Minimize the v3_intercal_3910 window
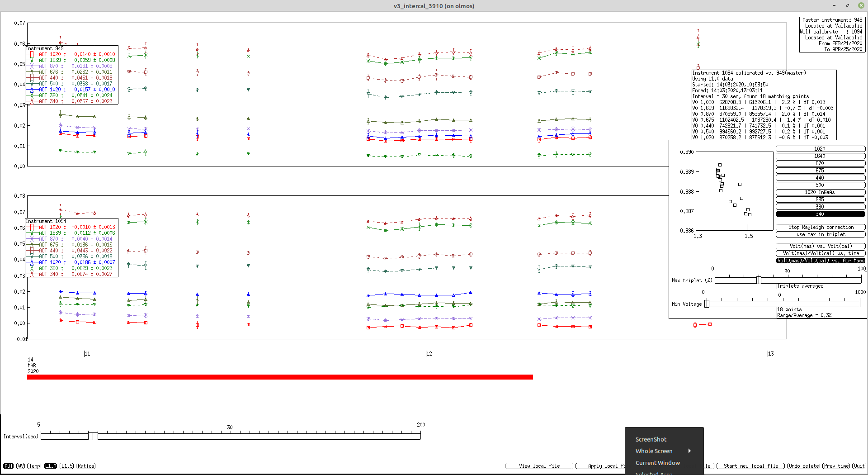868x475 pixels. coord(834,5)
